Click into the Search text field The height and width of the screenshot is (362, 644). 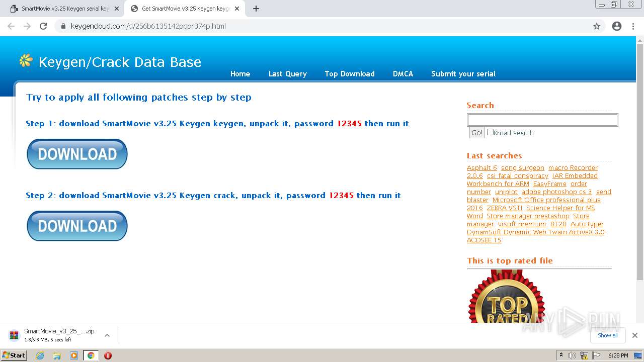(x=542, y=120)
